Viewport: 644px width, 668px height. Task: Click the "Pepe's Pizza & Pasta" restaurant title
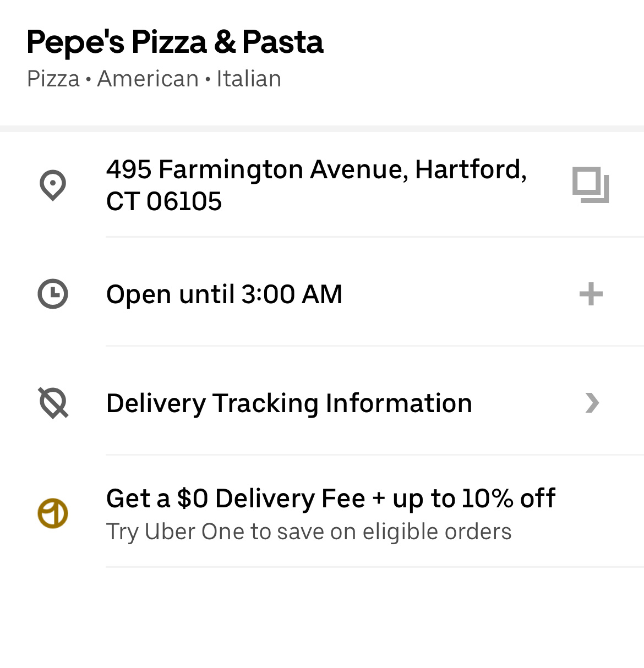tap(175, 42)
